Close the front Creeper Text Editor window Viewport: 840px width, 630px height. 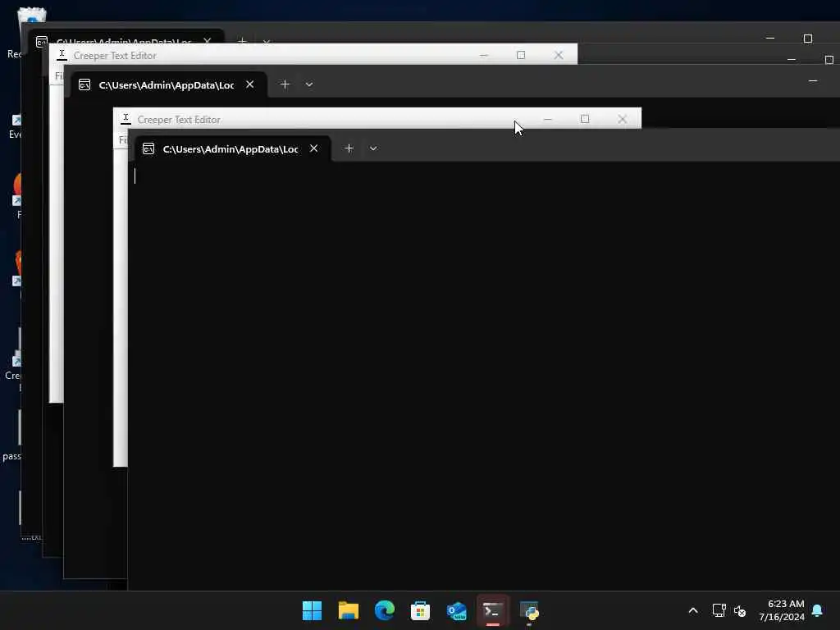click(x=622, y=119)
